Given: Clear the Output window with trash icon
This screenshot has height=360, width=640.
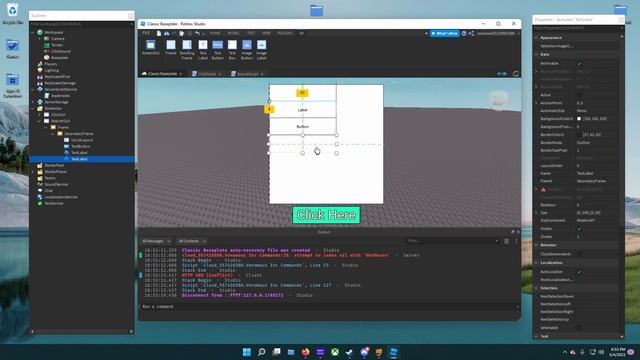Looking at the screenshot, I should [507, 241].
